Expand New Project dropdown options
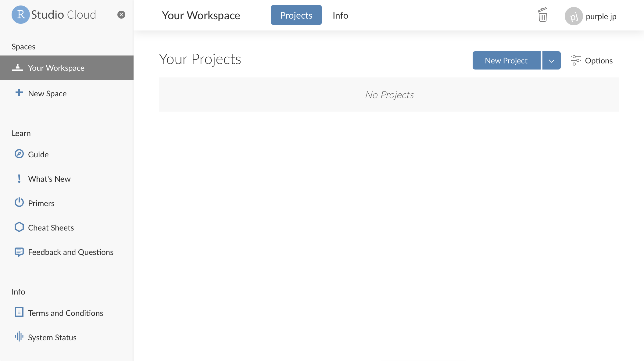The height and width of the screenshot is (361, 644). pos(552,60)
